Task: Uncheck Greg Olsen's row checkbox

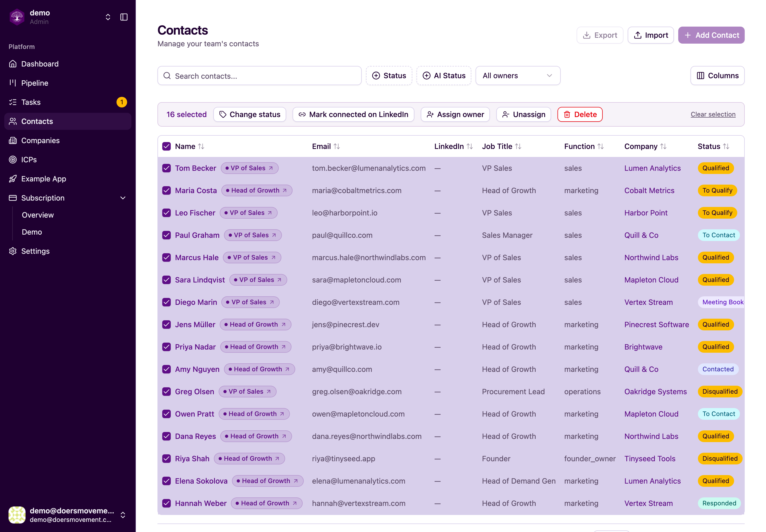Action: click(166, 391)
